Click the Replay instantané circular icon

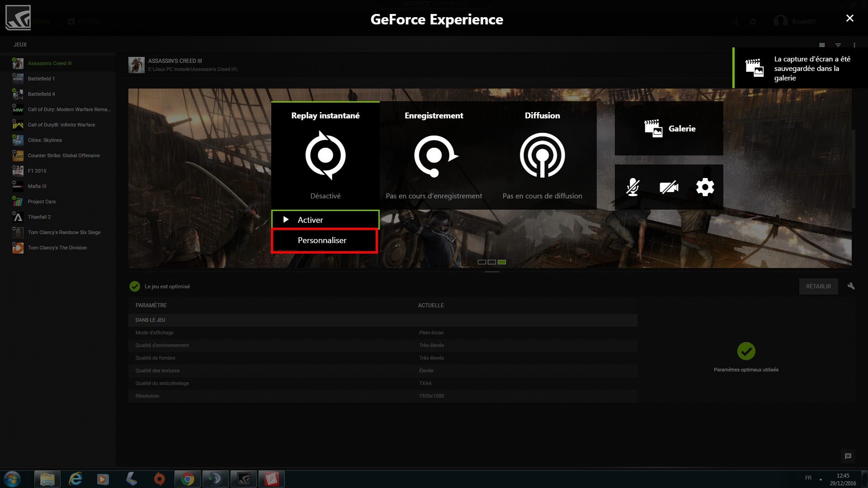click(x=325, y=155)
